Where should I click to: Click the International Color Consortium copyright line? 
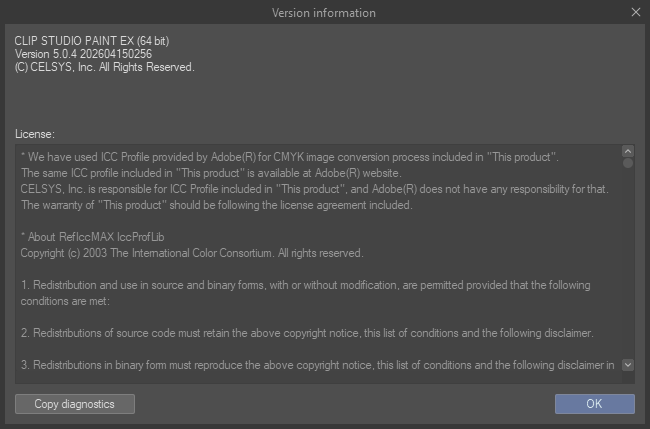click(190, 253)
